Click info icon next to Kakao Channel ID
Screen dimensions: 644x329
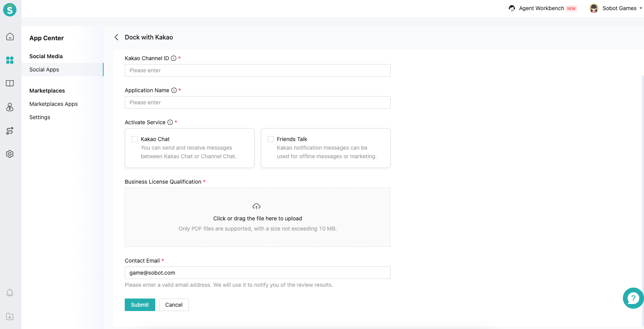[174, 58]
